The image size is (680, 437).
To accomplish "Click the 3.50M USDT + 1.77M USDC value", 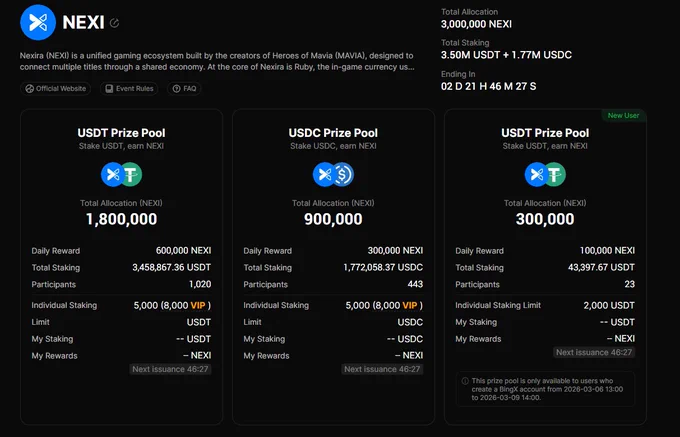I will 506,55.
